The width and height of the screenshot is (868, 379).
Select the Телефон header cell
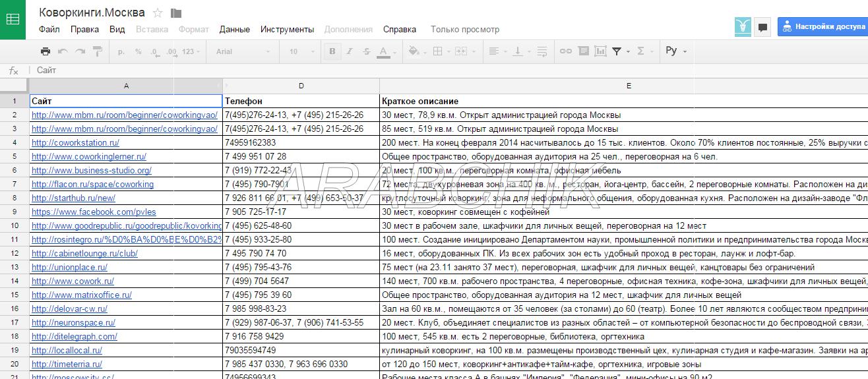click(x=301, y=101)
